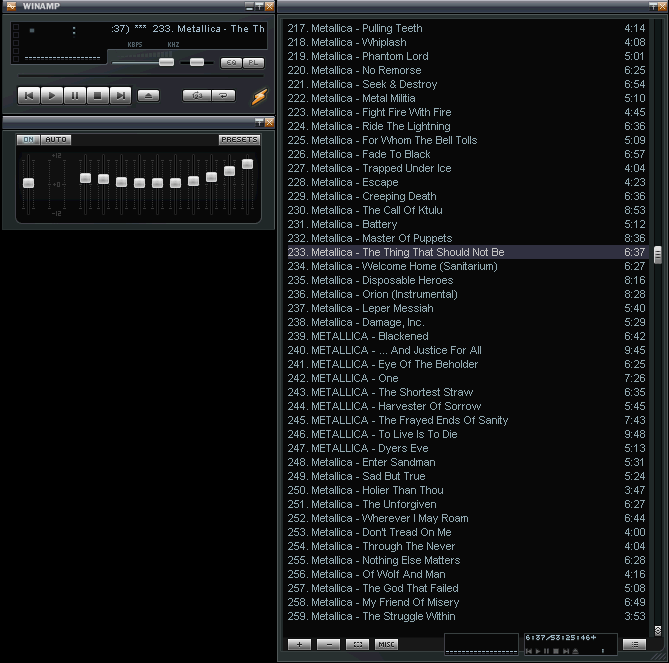Open the playlist list-management menu button
The image size is (669, 663).
tap(632, 645)
